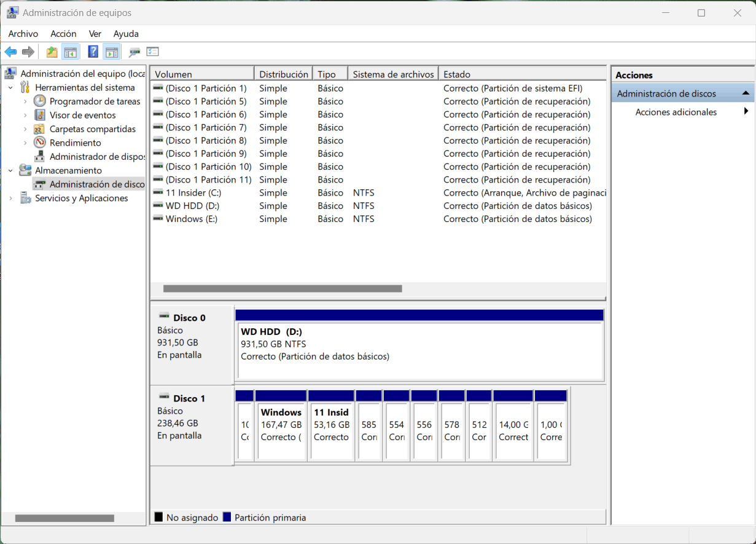Image resolution: width=756 pixels, height=544 pixels.
Task: Open Administrador de dispositivos via its icon
Action: 38,156
